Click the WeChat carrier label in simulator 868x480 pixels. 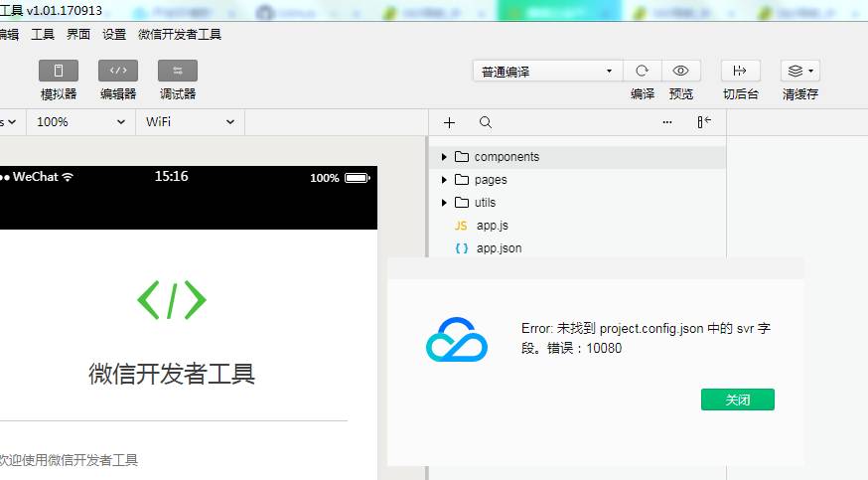36,177
